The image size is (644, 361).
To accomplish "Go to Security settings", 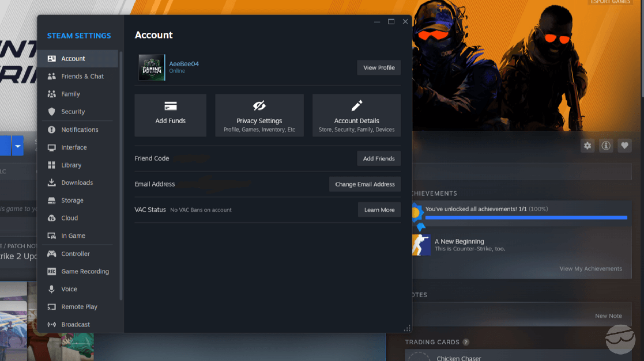I will [x=78, y=112].
